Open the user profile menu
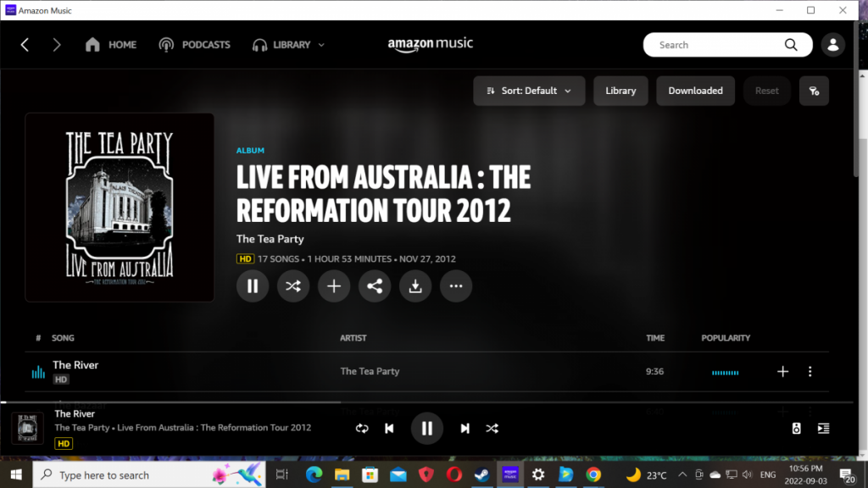Screen dimensions: 868x488 832,45
